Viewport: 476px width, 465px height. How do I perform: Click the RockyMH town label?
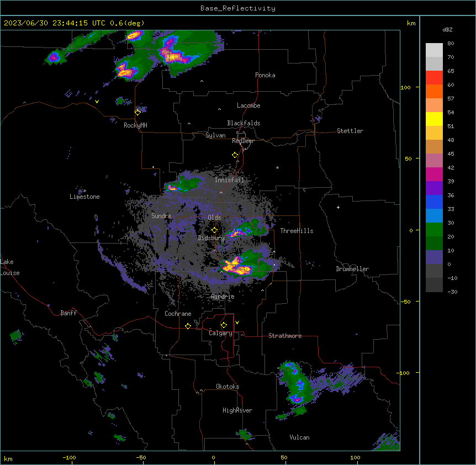pos(135,125)
